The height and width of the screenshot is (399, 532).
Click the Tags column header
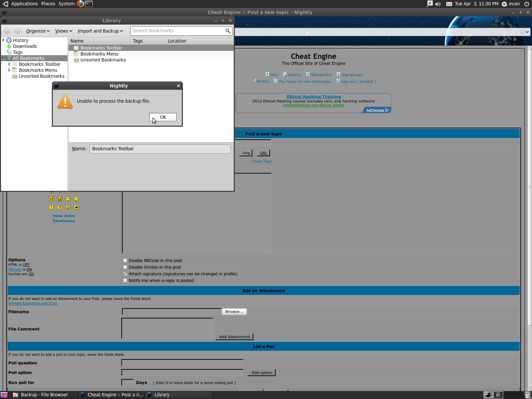[x=148, y=41]
